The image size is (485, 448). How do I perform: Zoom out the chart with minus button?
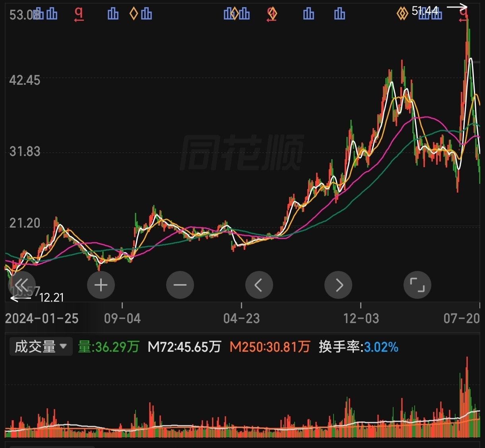pos(180,285)
